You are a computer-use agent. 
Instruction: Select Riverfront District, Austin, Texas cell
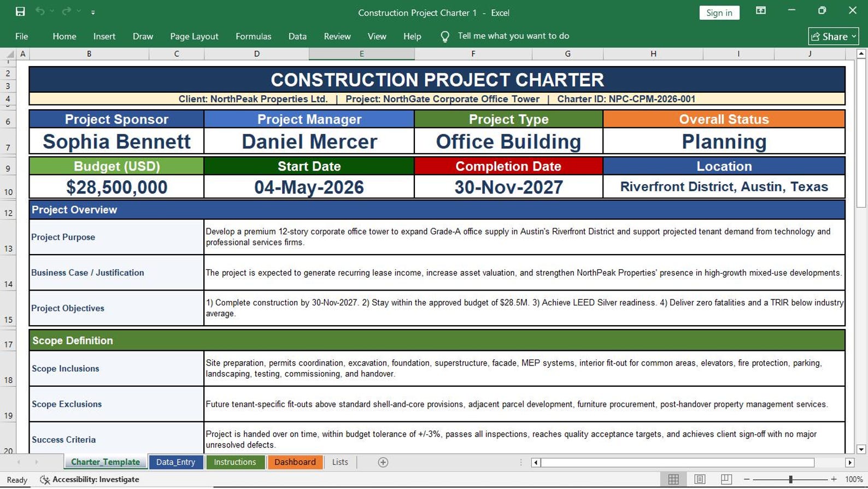pyautogui.click(x=724, y=187)
